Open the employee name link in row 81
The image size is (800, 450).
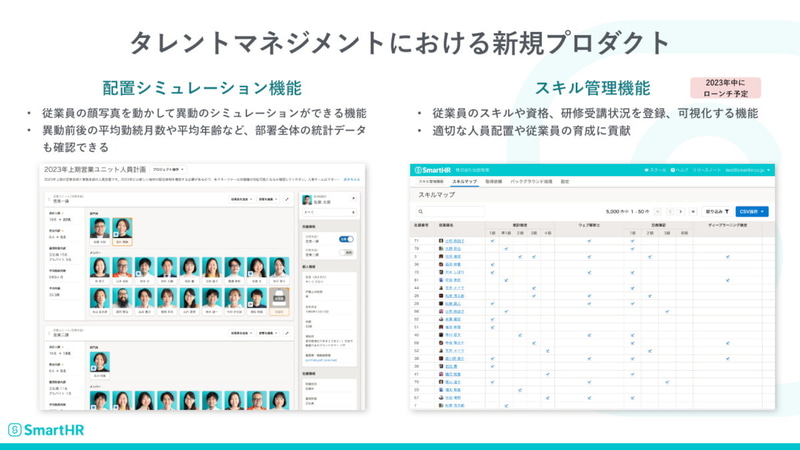(453, 280)
